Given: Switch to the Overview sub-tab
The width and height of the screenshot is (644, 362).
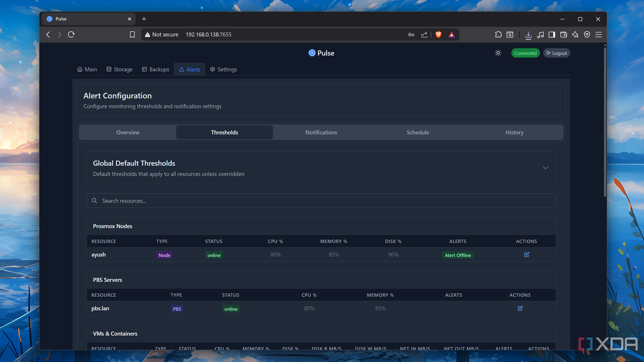Looking at the screenshot, I should [x=128, y=132].
